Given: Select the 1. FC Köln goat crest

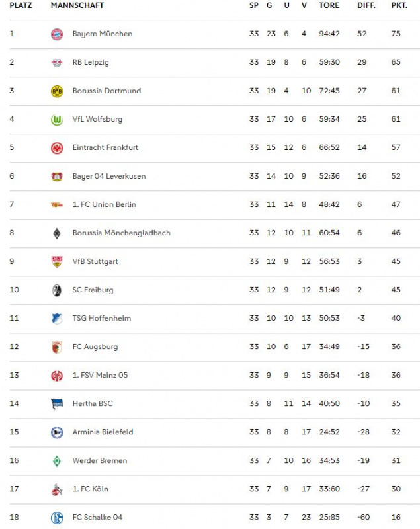Looking at the screenshot, I should (x=57, y=489).
